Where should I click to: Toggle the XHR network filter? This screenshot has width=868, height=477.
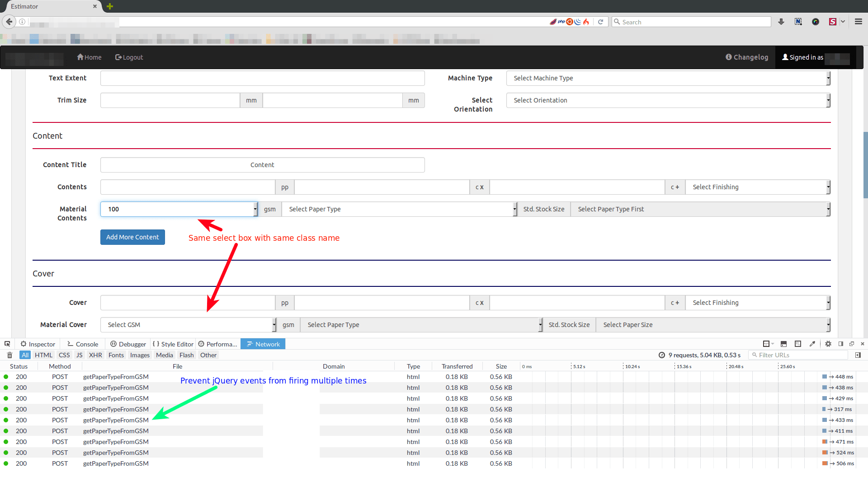(x=95, y=355)
